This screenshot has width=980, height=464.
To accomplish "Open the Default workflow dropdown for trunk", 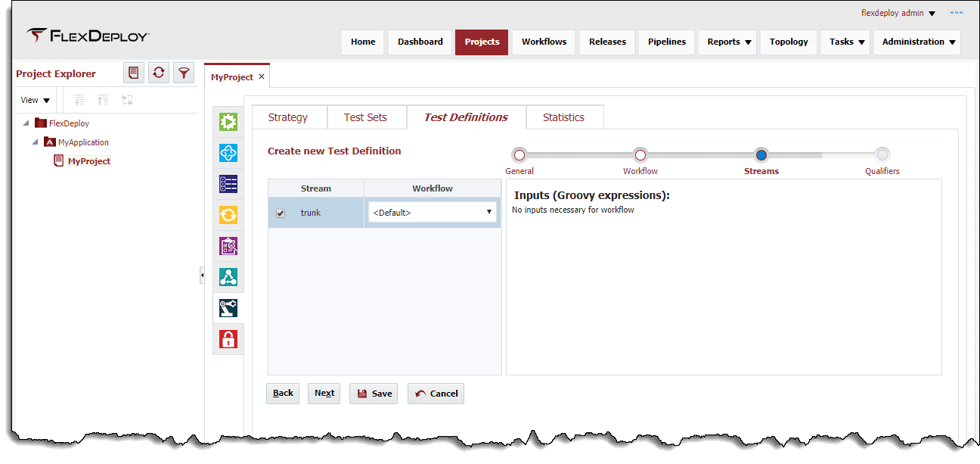I will 433,213.
